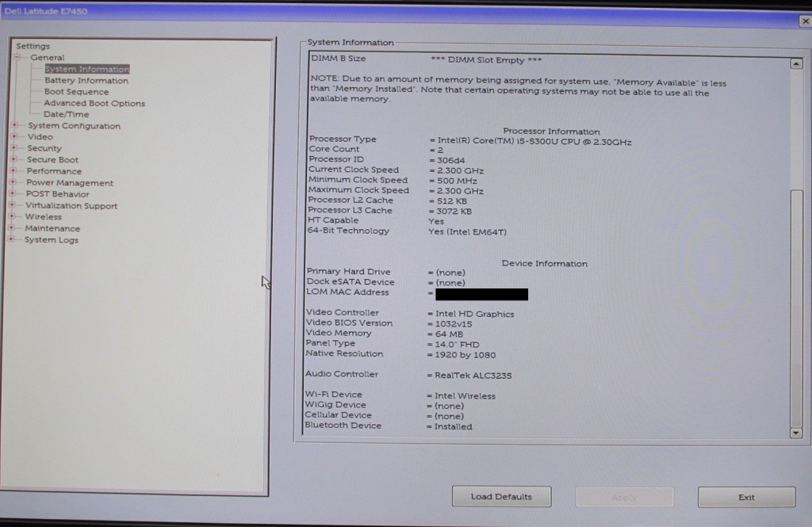Select the Power Management label
Viewport: 812px width, 527px height.
[x=70, y=183]
